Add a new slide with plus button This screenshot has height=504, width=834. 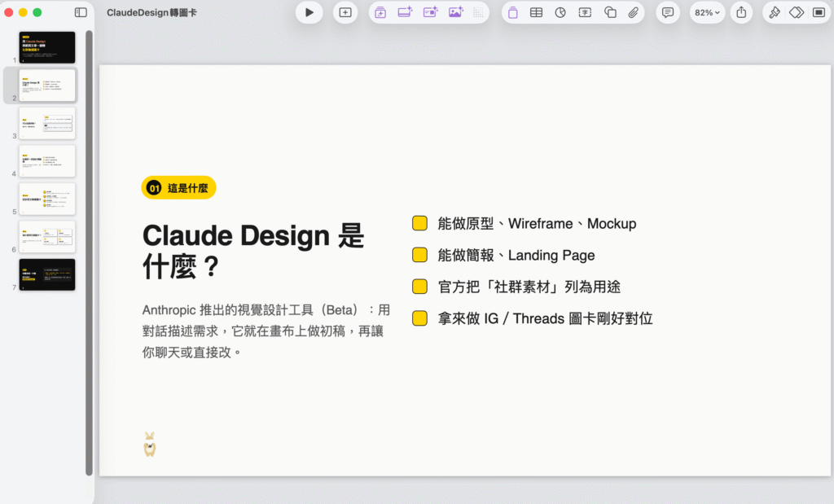click(345, 13)
